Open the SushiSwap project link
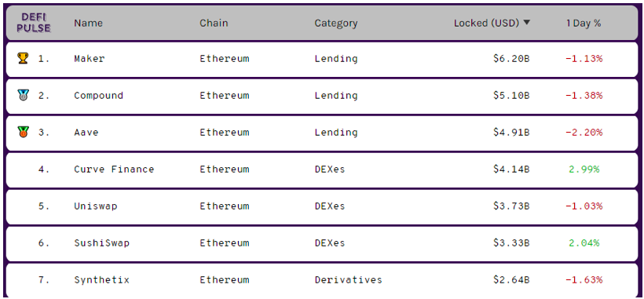Viewport: 644px width, 299px height. click(101, 242)
